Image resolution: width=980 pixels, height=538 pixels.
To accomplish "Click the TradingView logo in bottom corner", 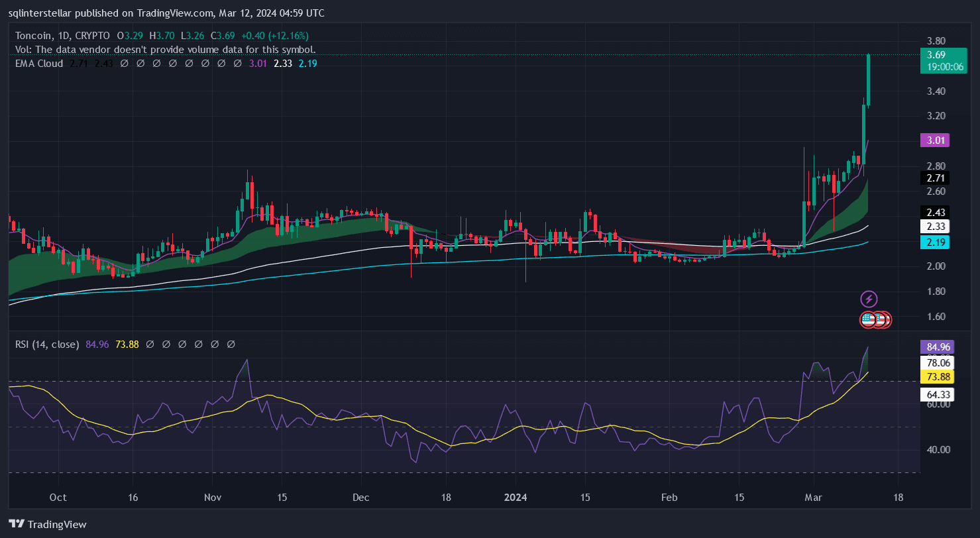I will pyautogui.click(x=47, y=524).
